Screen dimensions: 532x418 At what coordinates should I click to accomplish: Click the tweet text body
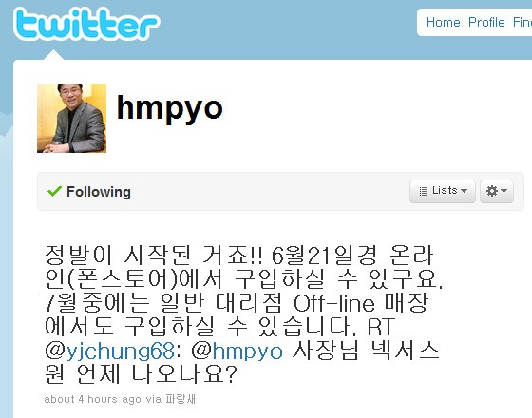(243, 314)
